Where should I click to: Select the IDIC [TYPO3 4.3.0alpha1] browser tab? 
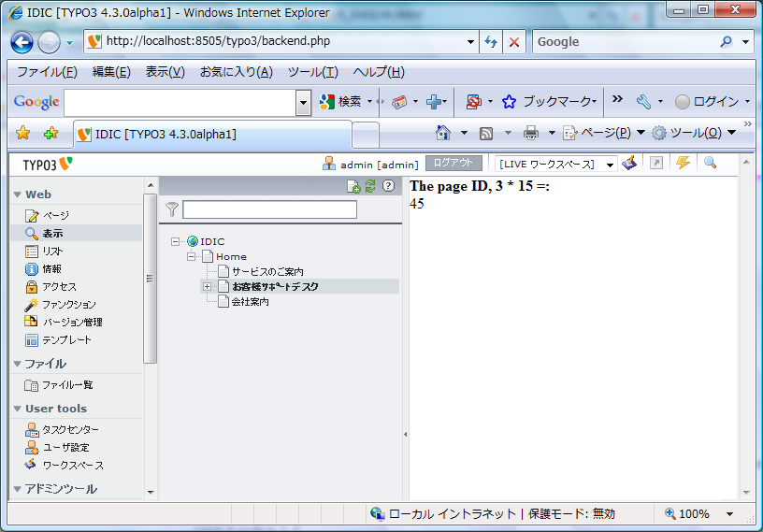coord(212,134)
